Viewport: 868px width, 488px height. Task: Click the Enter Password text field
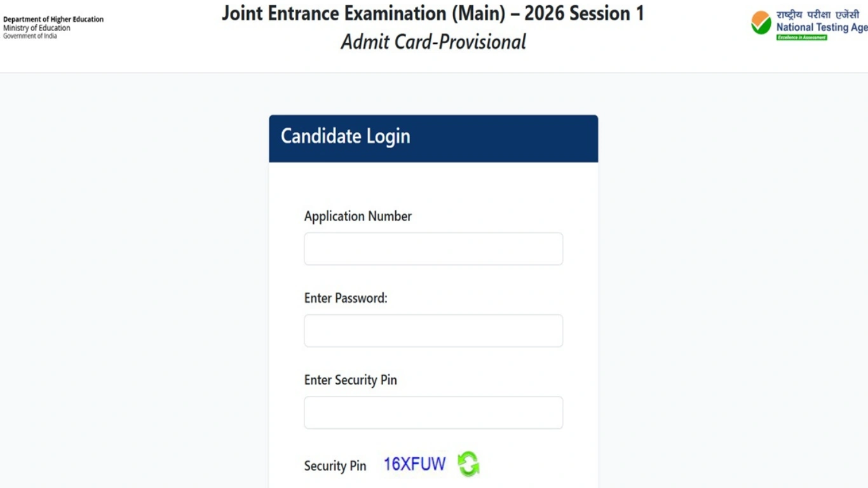(x=433, y=330)
